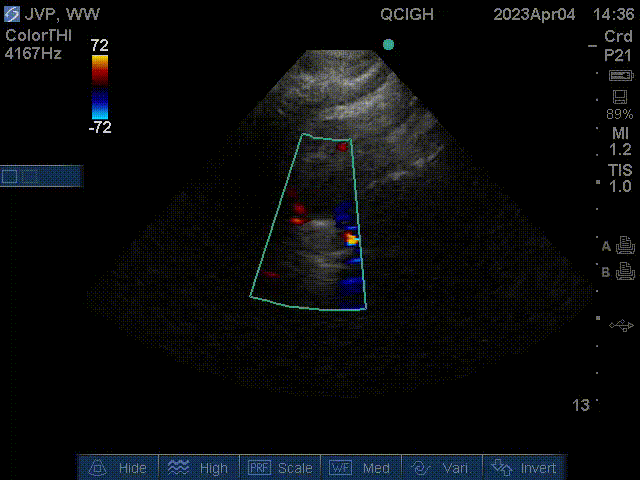The height and width of the screenshot is (480, 640).
Task: Click the Crd P21 transducer label
Action: pos(618,45)
